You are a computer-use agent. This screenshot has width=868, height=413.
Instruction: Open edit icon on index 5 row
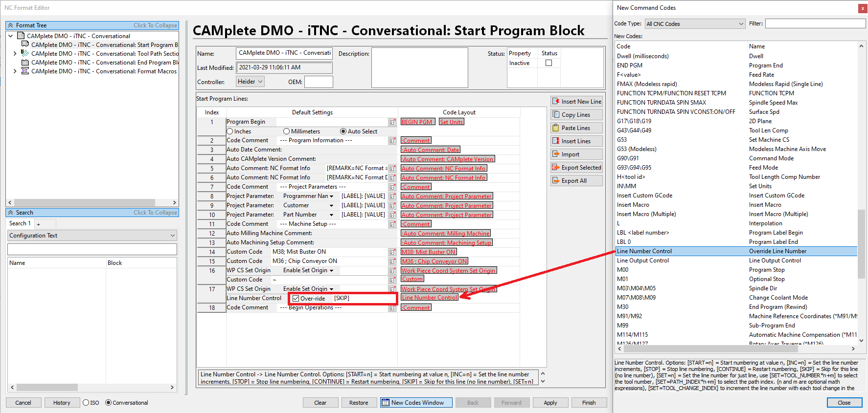click(x=392, y=169)
